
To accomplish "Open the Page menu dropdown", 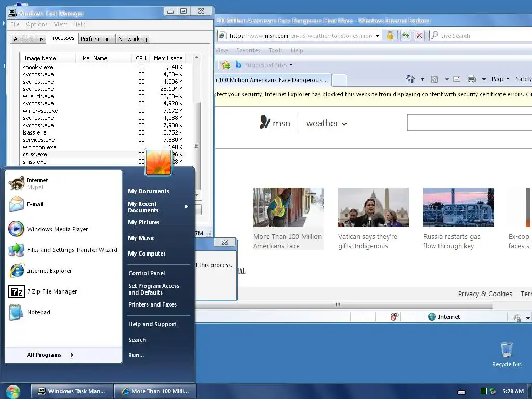I will point(500,79).
